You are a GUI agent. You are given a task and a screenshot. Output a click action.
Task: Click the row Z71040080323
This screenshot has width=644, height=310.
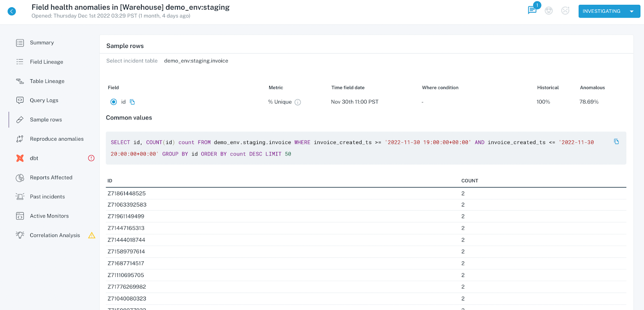point(366,298)
